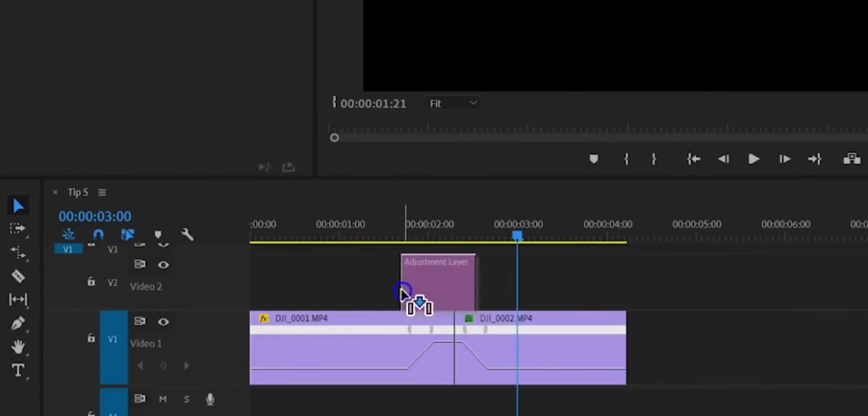
Task: Toggle sync lock for Video 1
Action: pyautogui.click(x=140, y=322)
